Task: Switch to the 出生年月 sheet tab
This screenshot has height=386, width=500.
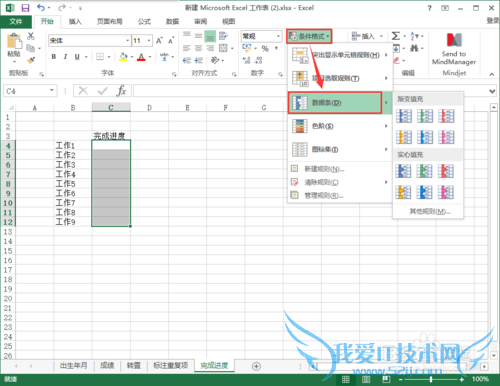Action: pos(74,366)
